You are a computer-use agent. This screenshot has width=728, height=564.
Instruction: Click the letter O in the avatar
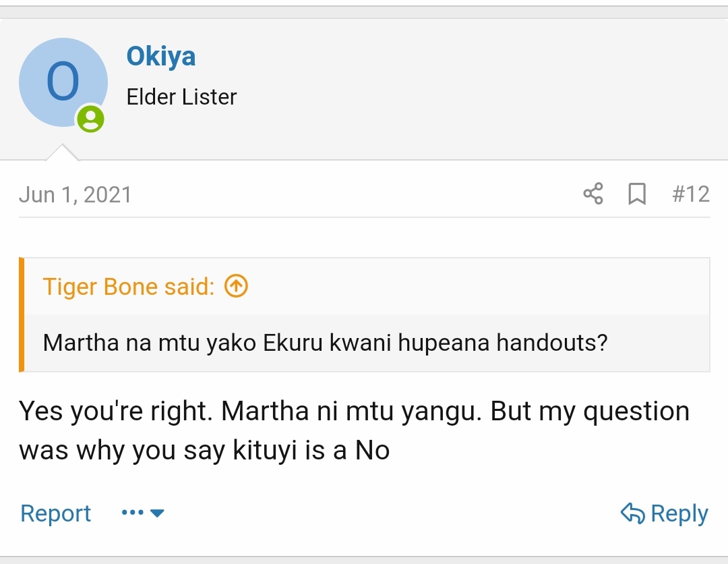coord(63,82)
